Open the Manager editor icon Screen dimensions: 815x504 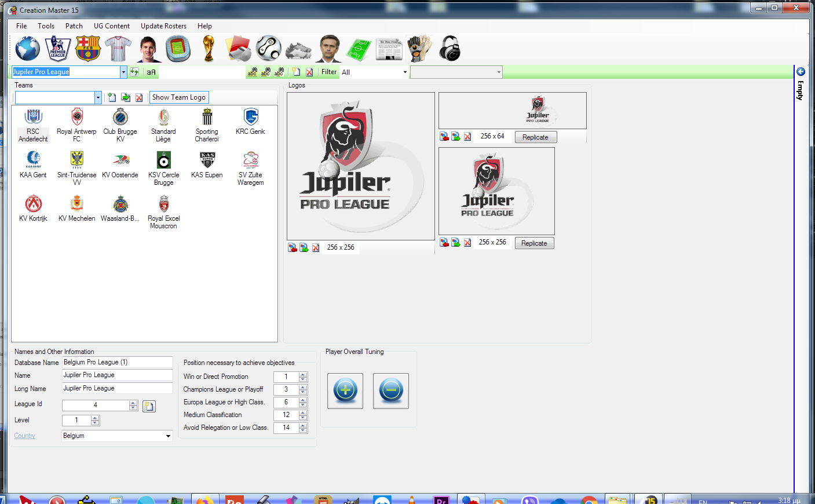pos(328,49)
